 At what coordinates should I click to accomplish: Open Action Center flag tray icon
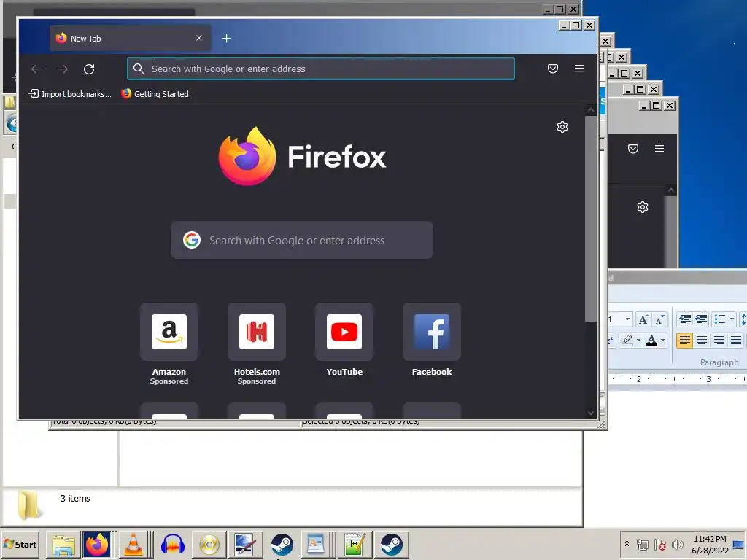[x=659, y=544]
